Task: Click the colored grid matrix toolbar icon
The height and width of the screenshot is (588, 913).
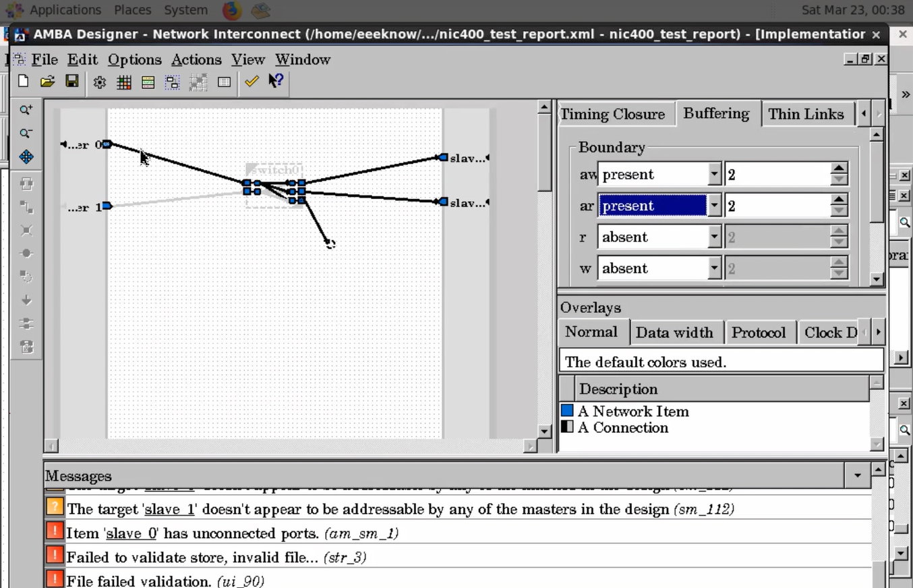Action: click(124, 82)
